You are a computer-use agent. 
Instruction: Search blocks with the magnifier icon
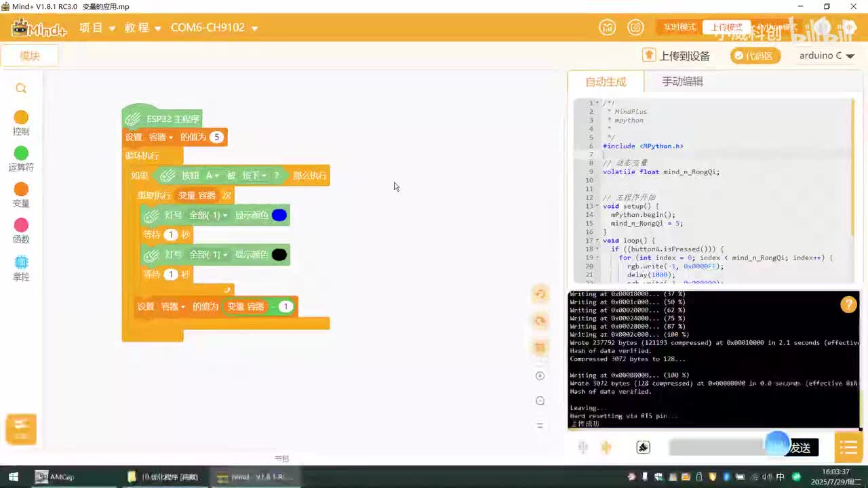(21, 88)
